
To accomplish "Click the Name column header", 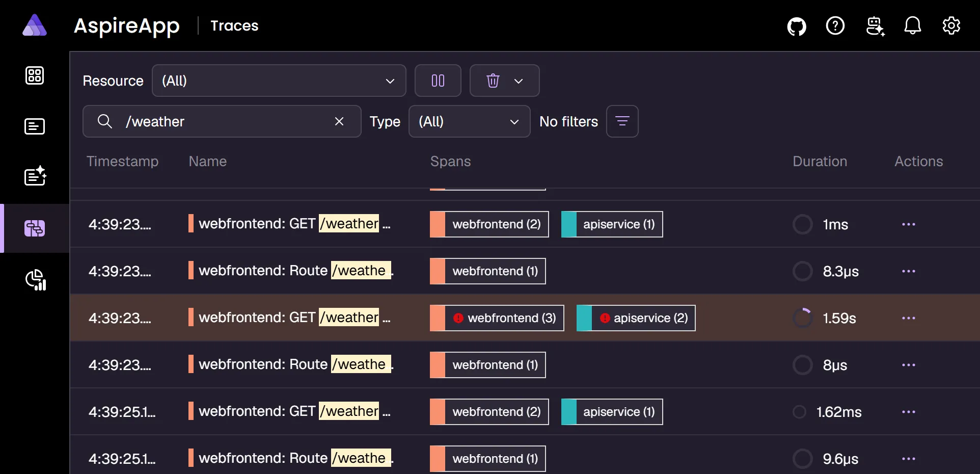I will (x=208, y=161).
